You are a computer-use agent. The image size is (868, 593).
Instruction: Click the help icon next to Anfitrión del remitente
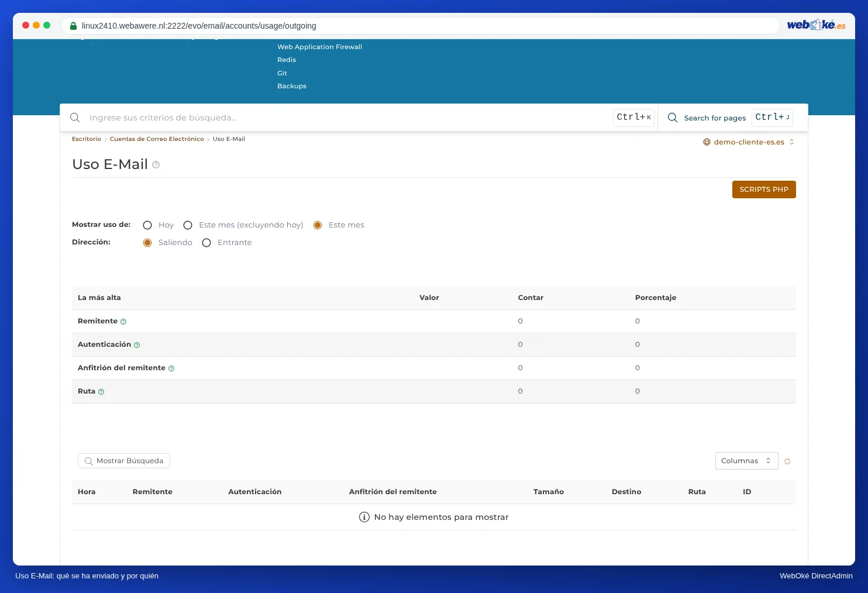(171, 368)
